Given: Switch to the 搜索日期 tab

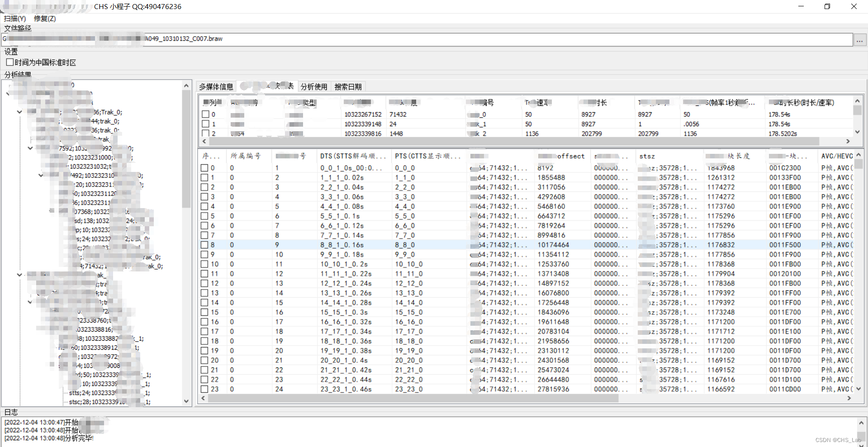Looking at the screenshot, I should click(x=348, y=86).
